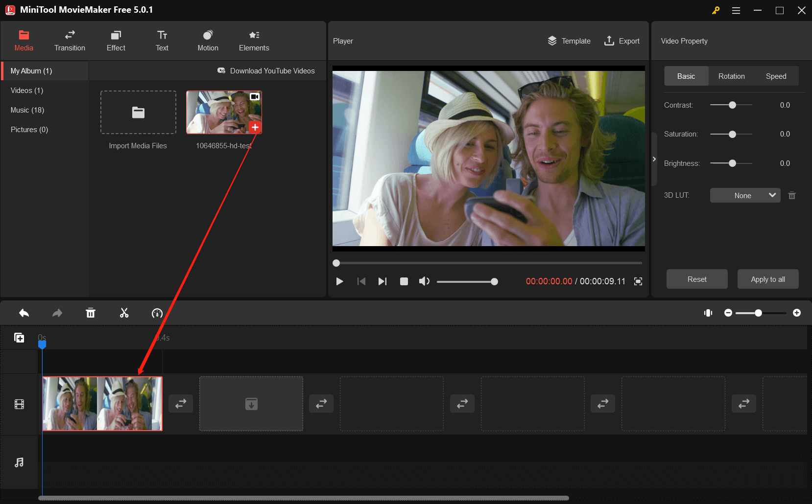Redo the last action
The image size is (812, 504).
coord(57,313)
